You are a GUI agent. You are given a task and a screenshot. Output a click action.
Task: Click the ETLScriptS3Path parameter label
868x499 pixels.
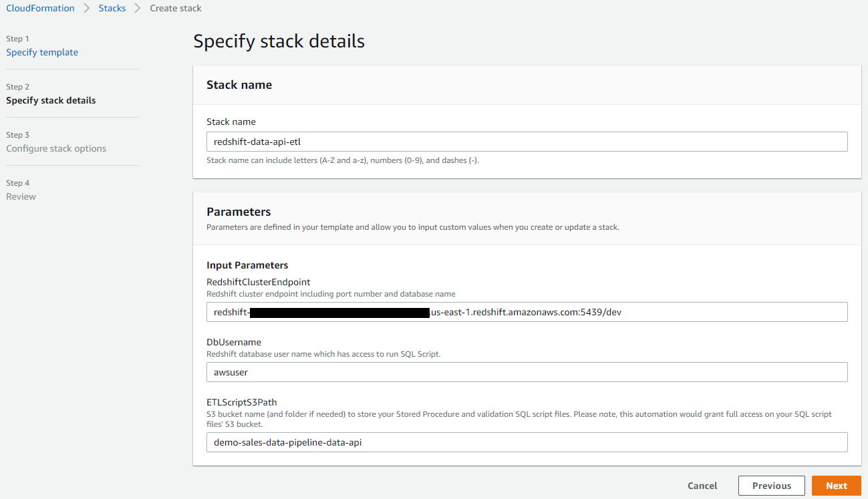point(241,402)
